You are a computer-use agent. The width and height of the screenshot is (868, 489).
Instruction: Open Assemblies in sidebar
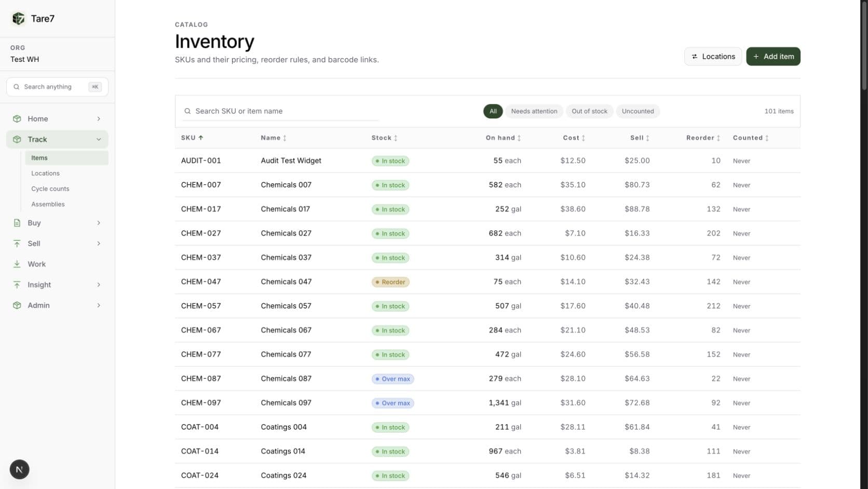click(66, 204)
